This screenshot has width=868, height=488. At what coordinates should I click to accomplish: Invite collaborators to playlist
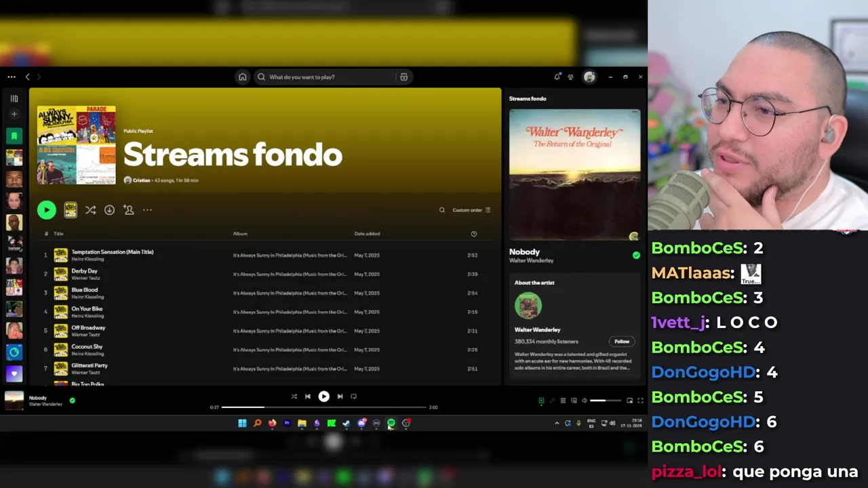pyautogui.click(x=128, y=210)
